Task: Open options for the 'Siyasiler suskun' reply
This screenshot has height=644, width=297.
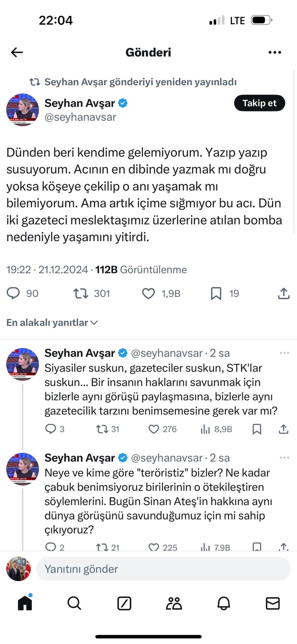Action: 284,353
